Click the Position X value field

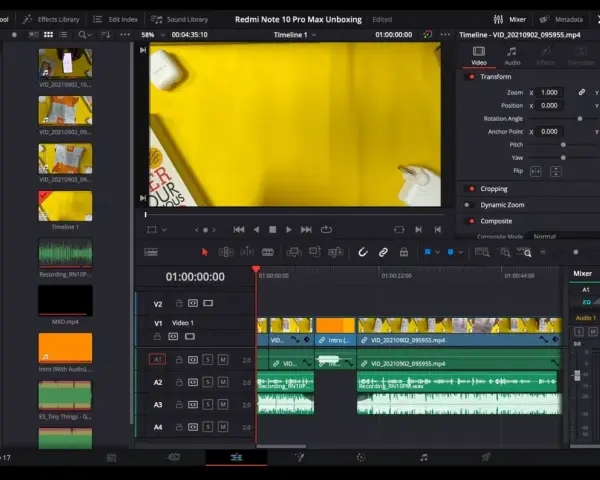(549, 106)
